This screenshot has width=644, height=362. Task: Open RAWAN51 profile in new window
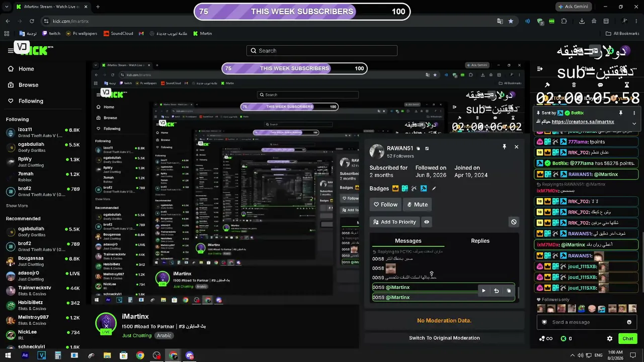pos(427,149)
